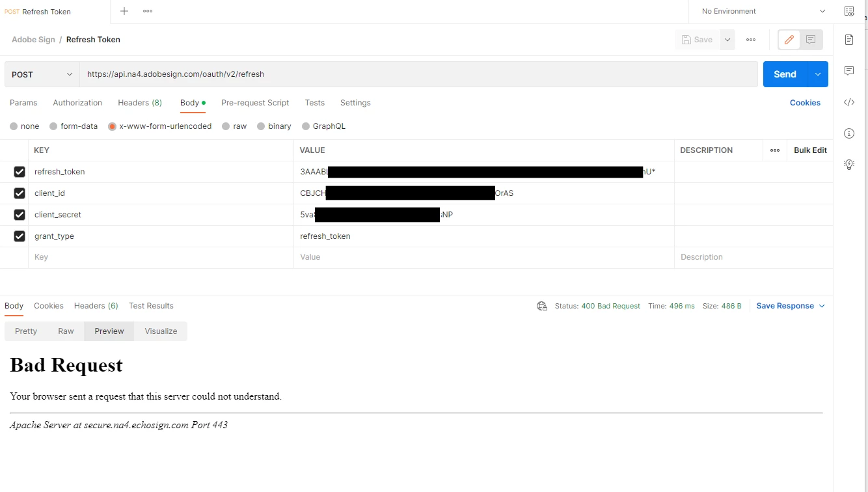Click the empty Value input field
The width and height of the screenshot is (868, 492).
[x=483, y=257]
